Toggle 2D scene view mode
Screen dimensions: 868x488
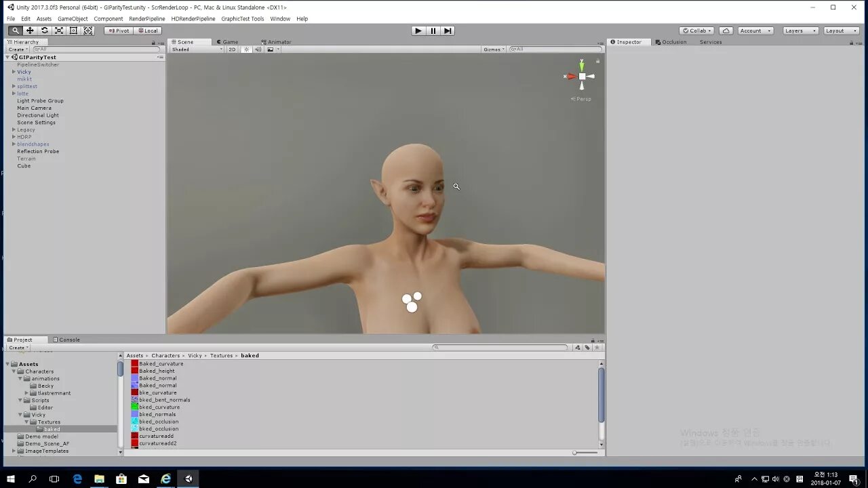[x=232, y=49]
